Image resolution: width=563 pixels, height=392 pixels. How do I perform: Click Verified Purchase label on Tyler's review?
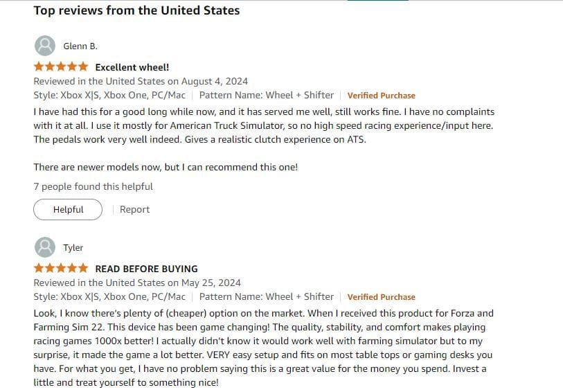coord(381,297)
